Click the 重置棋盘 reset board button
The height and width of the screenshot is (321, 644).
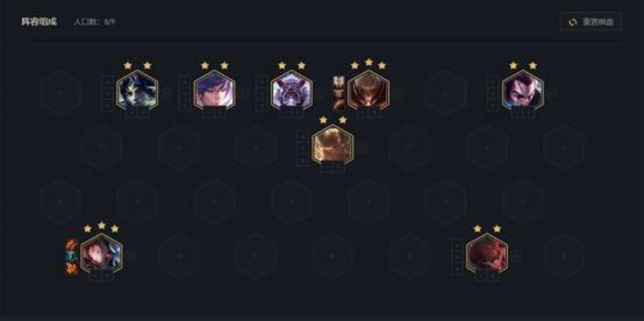[x=591, y=22]
